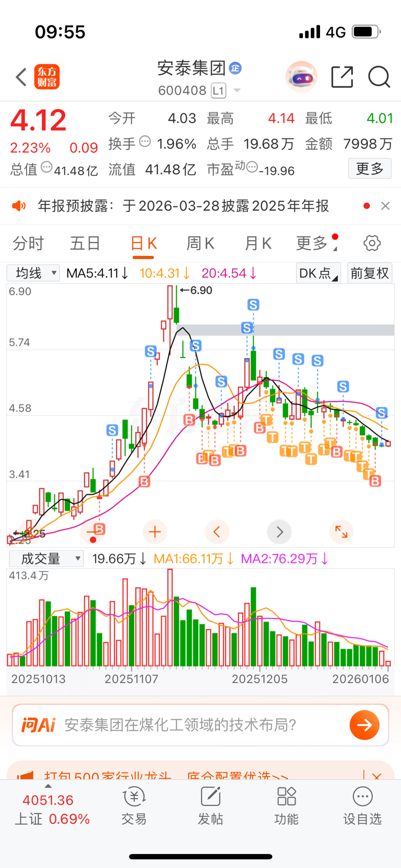Screen dimensions: 401x868
Task: Tap the MA2:76.29万 volume label
Action: (x=285, y=559)
